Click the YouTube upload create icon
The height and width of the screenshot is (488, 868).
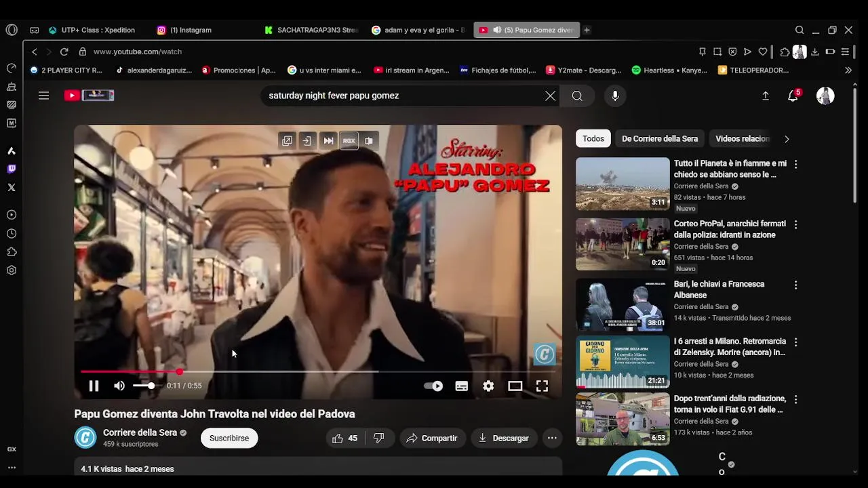click(x=766, y=96)
